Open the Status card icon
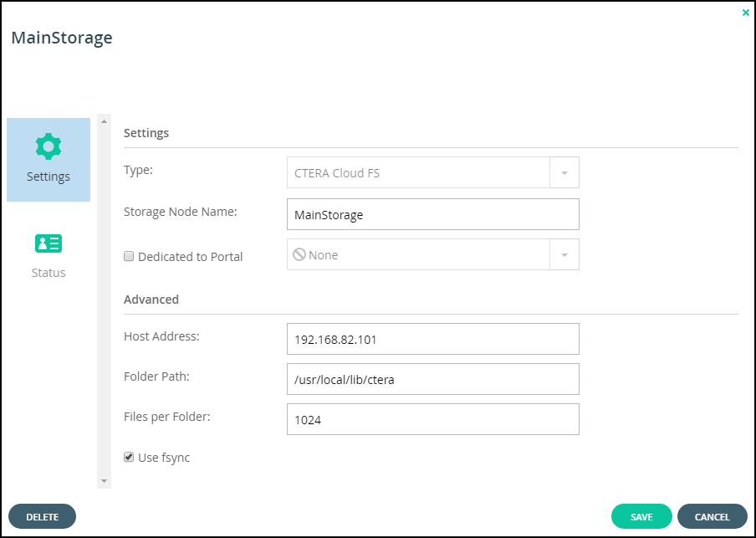Screen dimensions: 756x538 click(49, 243)
